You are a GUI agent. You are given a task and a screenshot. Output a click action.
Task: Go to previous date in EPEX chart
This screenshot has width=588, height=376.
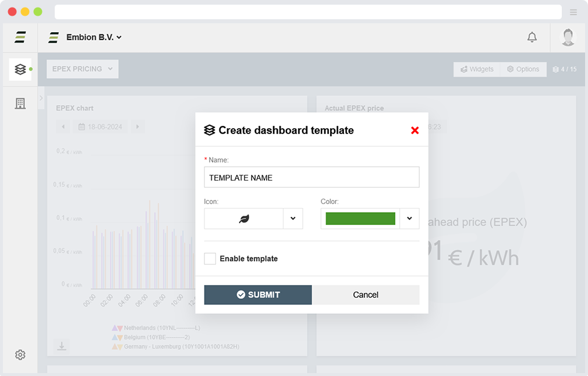pyautogui.click(x=63, y=126)
